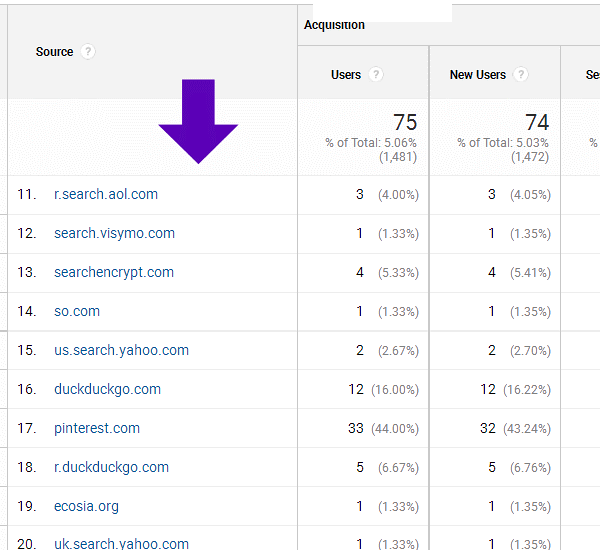
Task: Open the r.duckduckgo.com source link
Action: pyautogui.click(x=111, y=467)
